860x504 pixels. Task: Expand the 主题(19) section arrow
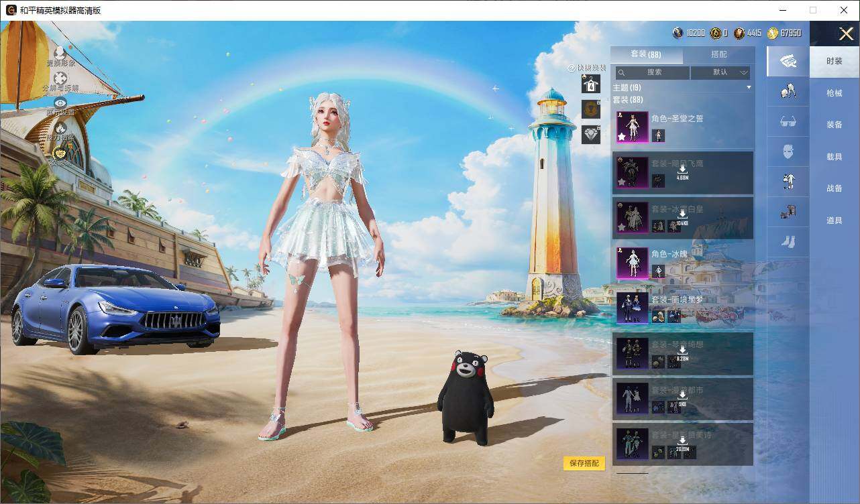749,88
